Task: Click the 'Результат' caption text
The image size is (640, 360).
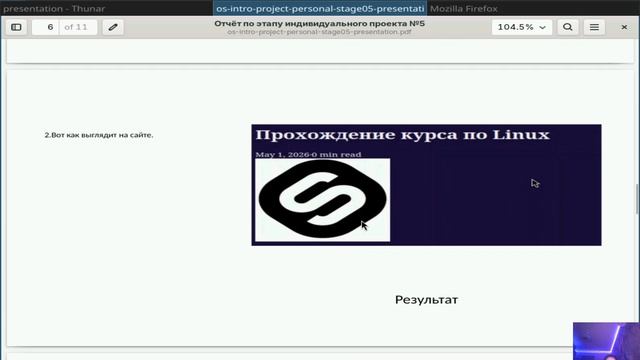Action: pos(426,300)
